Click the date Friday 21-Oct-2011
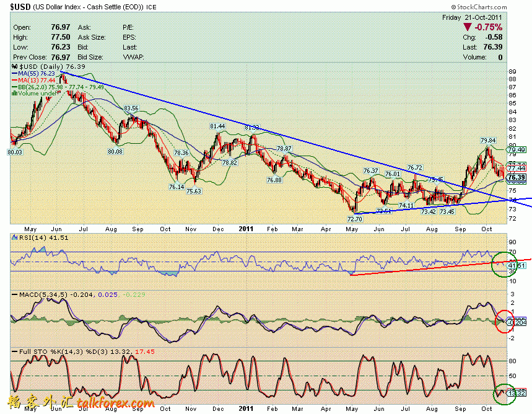 [473, 17]
